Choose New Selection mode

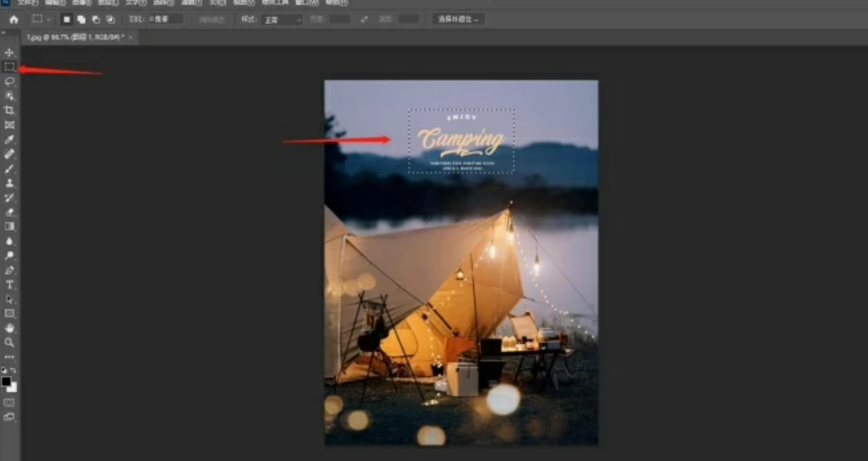pyautogui.click(x=67, y=20)
